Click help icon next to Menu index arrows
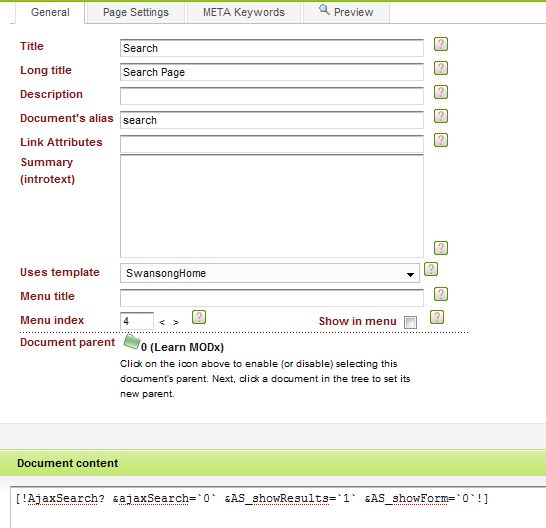This screenshot has height=528, width=546. click(x=199, y=317)
